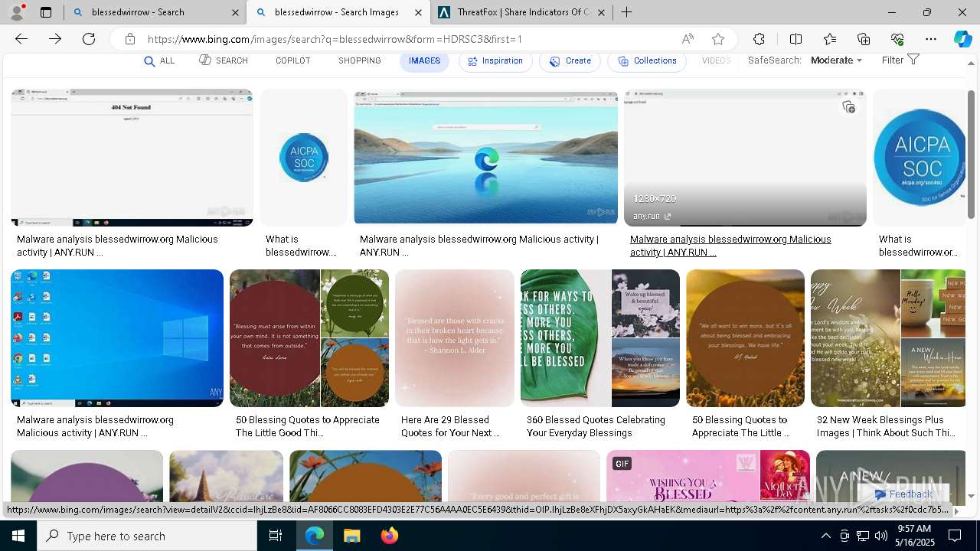Close the ThreatFox tab
980x551 pixels.
602,12
